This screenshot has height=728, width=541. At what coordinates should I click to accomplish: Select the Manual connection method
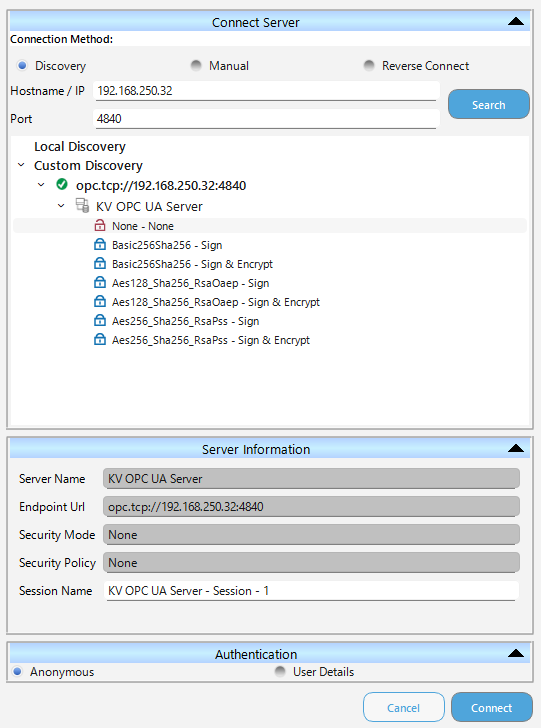coord(196,65)
